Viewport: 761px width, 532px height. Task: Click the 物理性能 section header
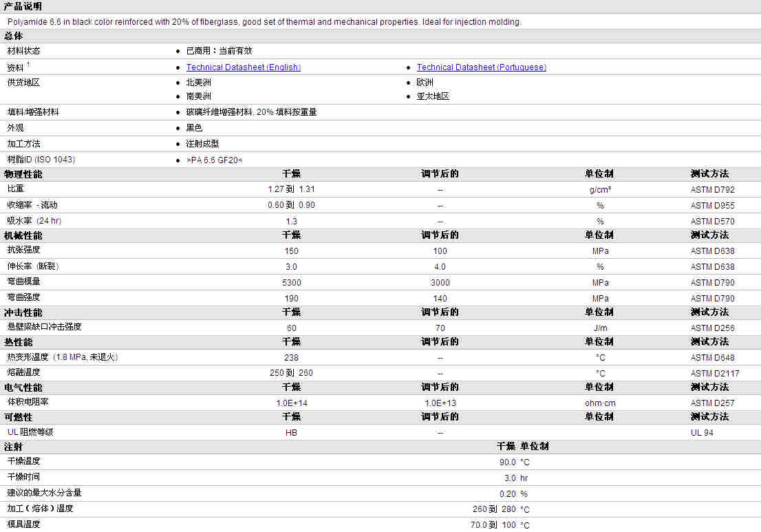click(x=23, y=174)
